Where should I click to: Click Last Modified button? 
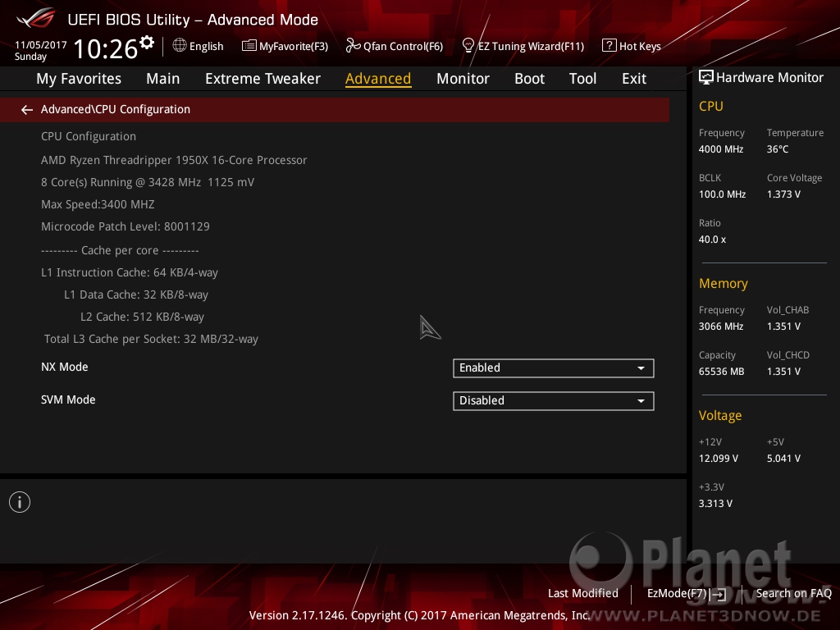click(x=583, y=593)
